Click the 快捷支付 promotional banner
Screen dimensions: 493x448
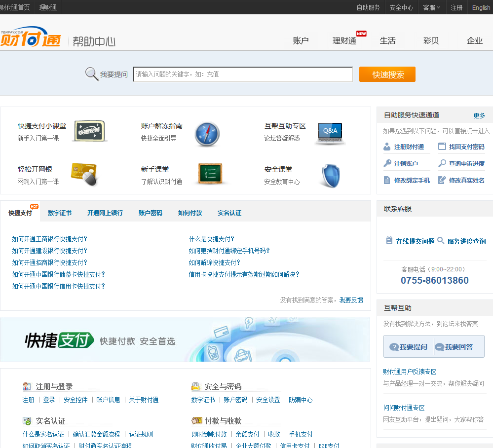[x=185, y=339]
